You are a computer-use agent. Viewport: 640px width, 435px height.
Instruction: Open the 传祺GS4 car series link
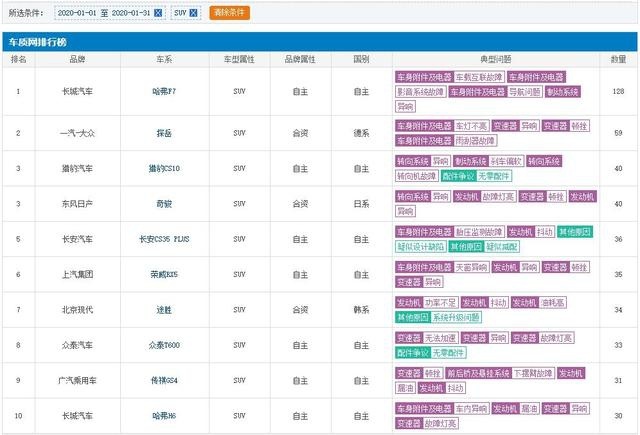(164, 380)
